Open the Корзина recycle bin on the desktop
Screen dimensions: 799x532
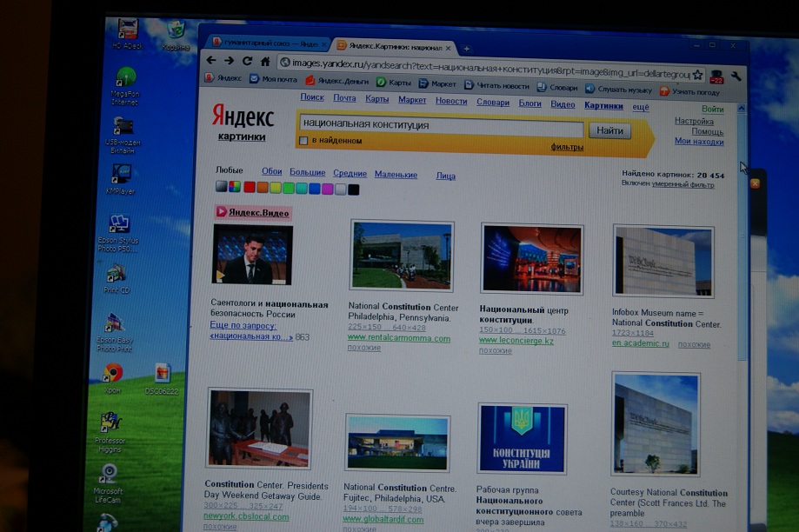click(176, 36)
